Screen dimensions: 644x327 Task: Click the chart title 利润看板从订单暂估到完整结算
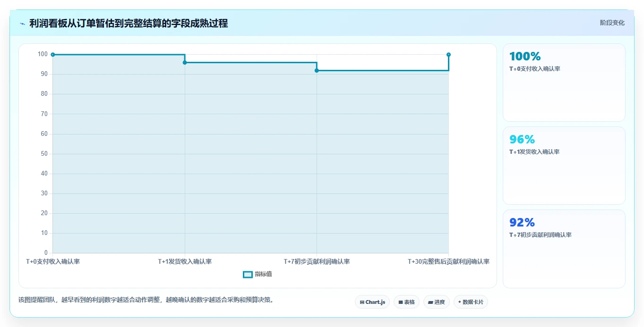click(x=129, y=24)
